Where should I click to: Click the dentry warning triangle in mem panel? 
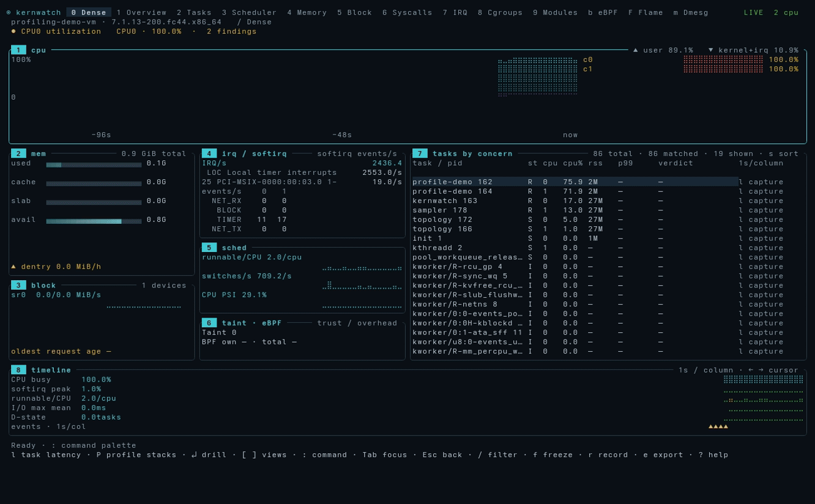pos(13,267)
